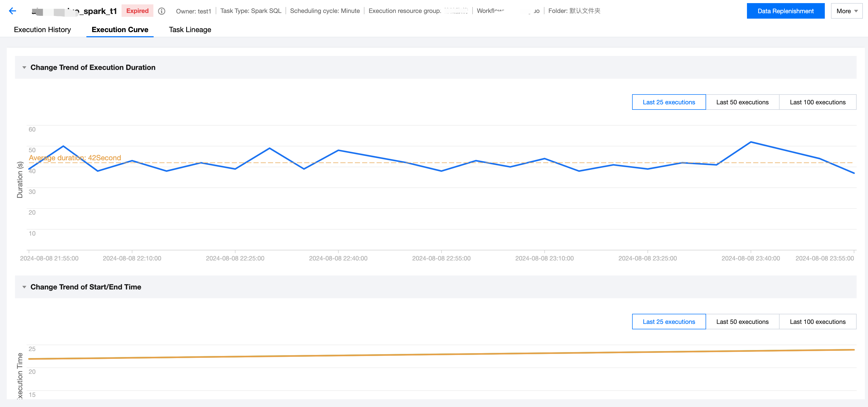
Task: Select Last 100 executions for start/end chart
Action: (x=818, y=322)
